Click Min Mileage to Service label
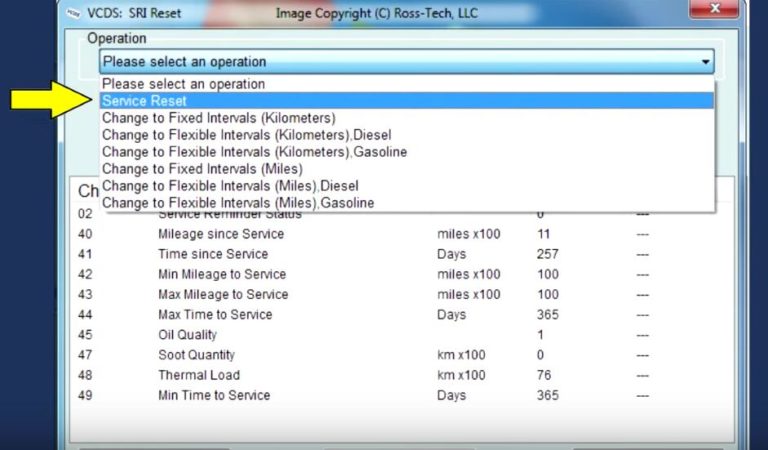The width and height of the screenshot is (768, 450). click(x=222, y=274)
